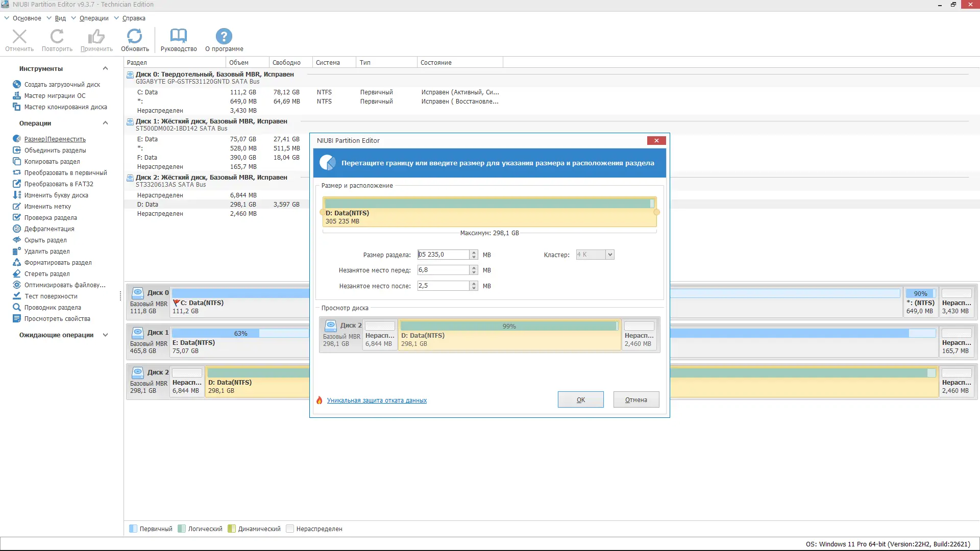Click Дефрагментация in the operations list
Viewport: 980px width, 551px height.
(49, 229)
